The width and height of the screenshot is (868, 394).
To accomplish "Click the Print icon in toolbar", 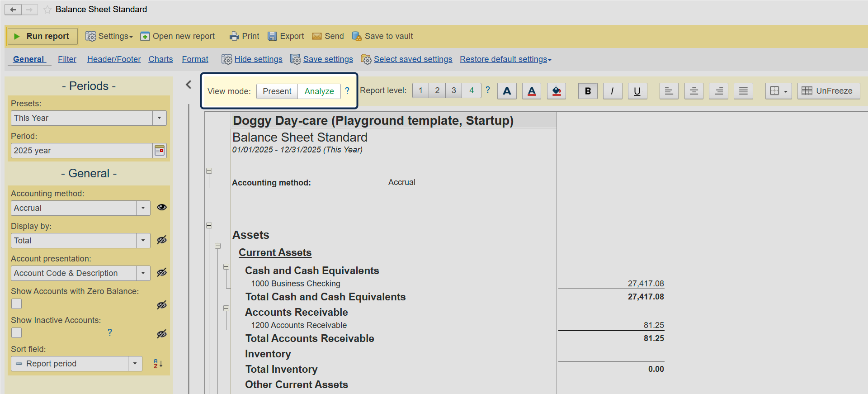I will pyautogui.click(x=234, y=36).
